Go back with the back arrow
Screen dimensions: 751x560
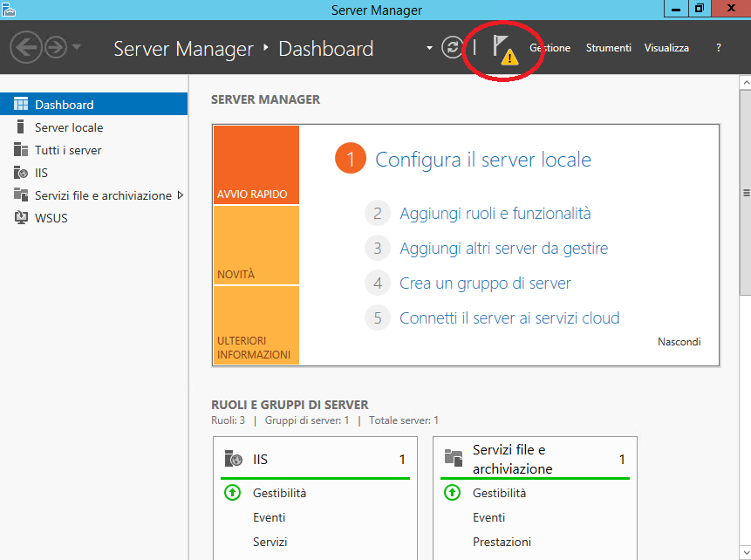tap(26, 47)
